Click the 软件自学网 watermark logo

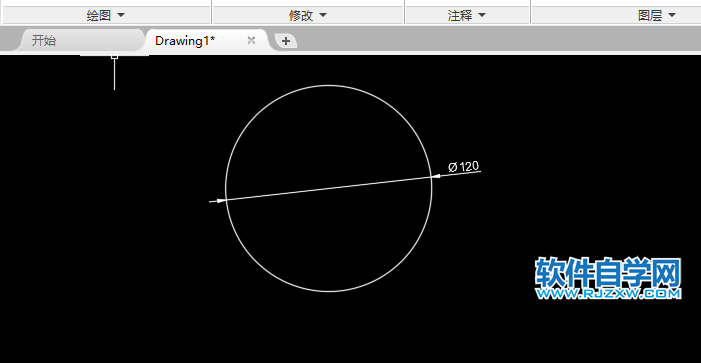click(608, 273)
